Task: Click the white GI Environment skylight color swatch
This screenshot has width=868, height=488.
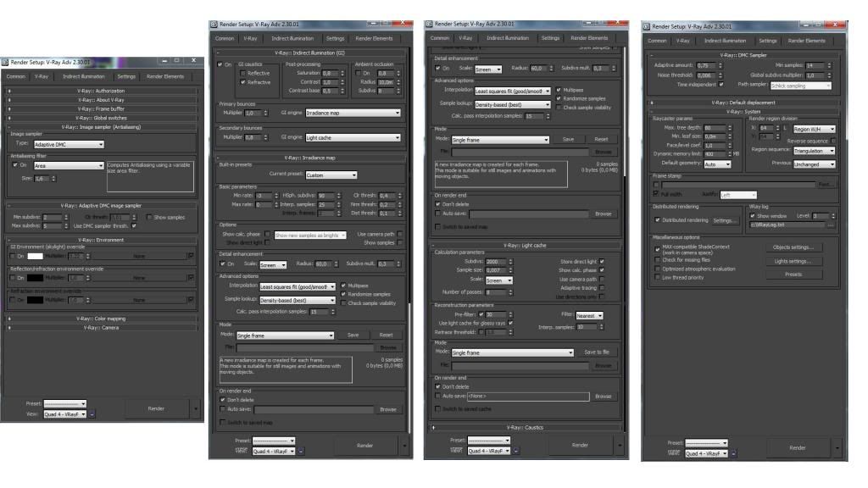Action: (35, 256)
